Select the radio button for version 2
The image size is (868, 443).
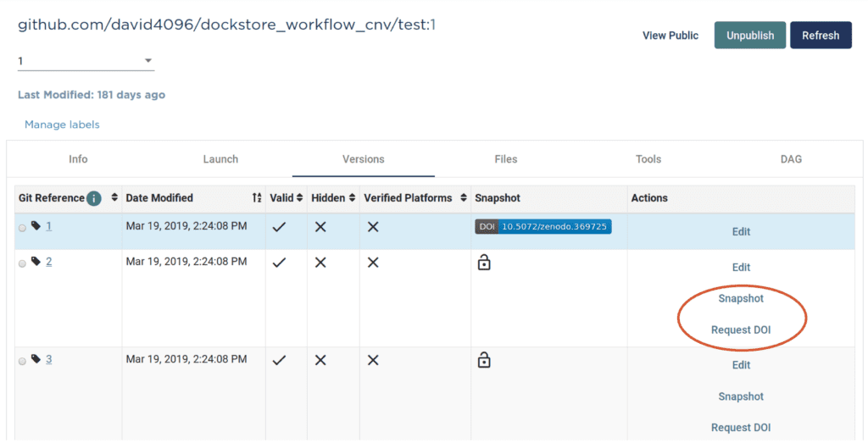tap(22, 263)
